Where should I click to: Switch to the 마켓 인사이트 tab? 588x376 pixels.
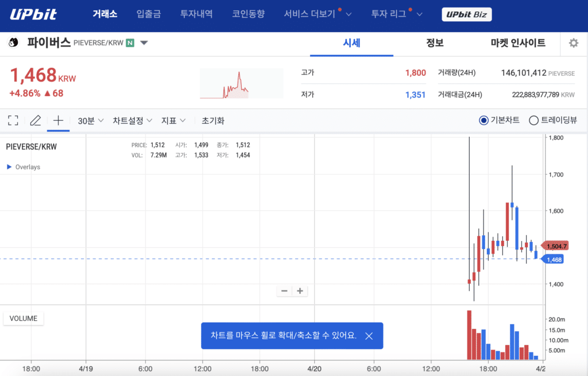point(518,43)
